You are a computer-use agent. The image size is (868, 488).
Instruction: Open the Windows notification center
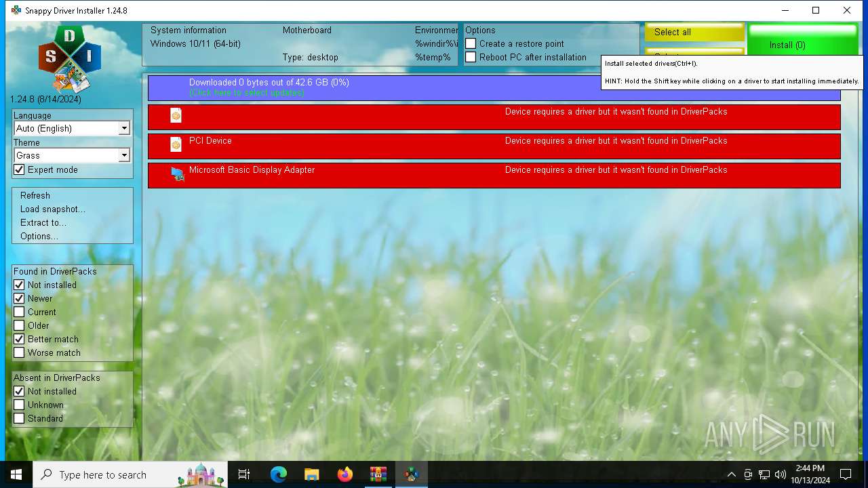(846, 474)
